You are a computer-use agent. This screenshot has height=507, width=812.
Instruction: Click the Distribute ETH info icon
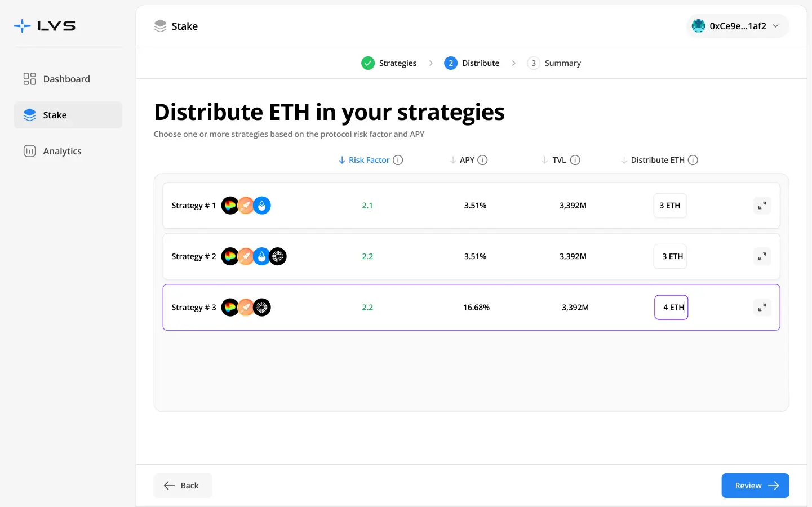693,160
